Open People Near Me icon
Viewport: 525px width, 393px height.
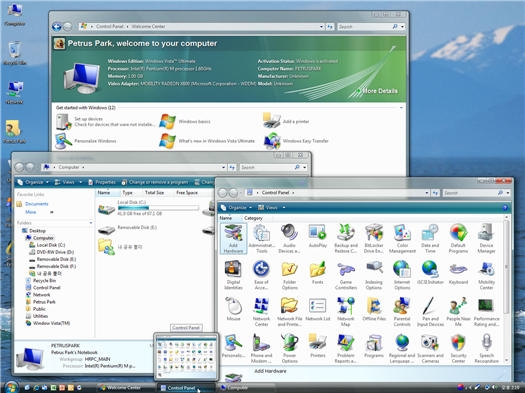coord(458,312)
